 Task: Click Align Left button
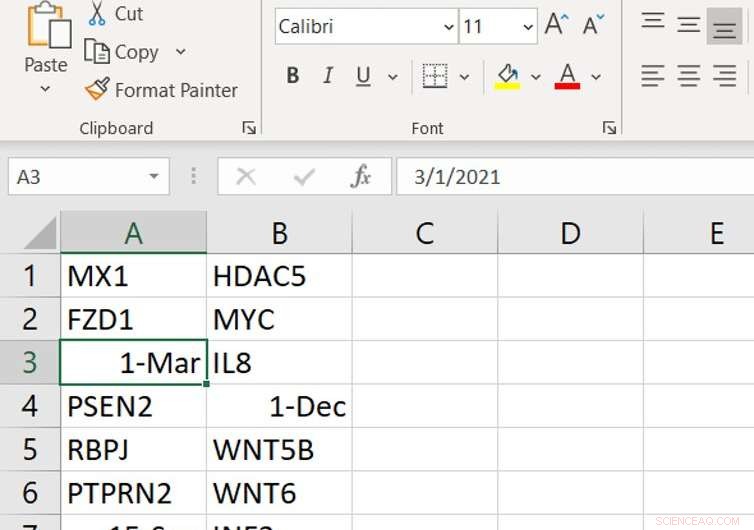(x=653, y=76)
